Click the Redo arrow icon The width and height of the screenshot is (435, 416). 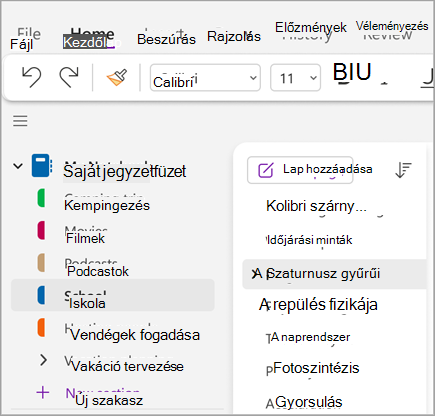69,77
